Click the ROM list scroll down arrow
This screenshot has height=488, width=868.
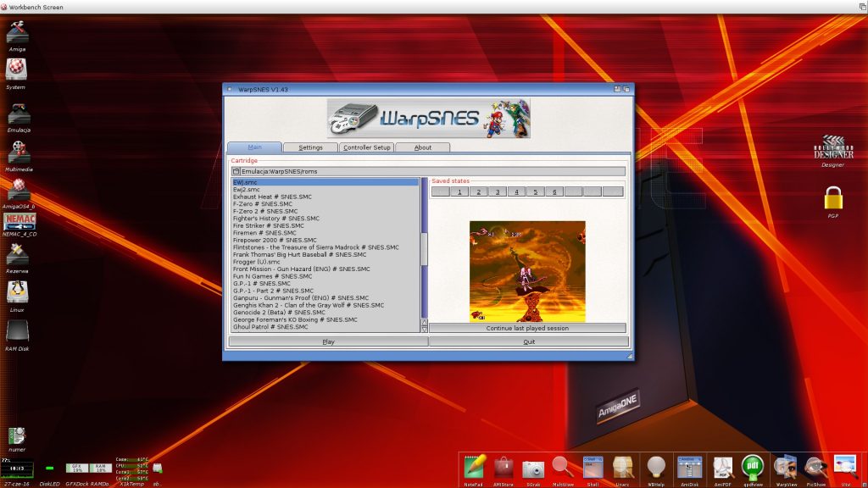point(425,330)
